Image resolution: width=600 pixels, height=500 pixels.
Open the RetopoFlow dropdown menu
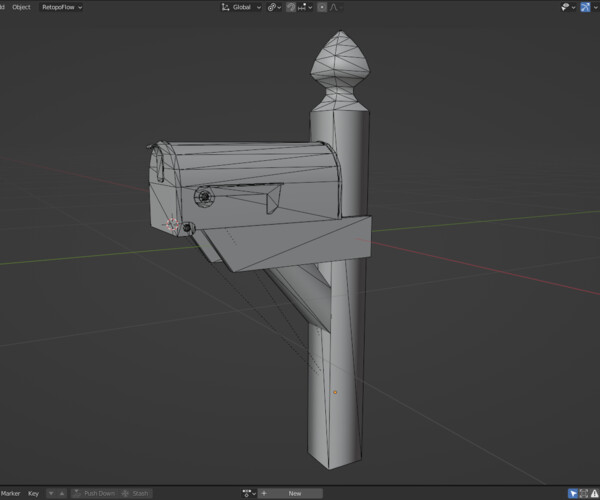click(x=61, y=7)
